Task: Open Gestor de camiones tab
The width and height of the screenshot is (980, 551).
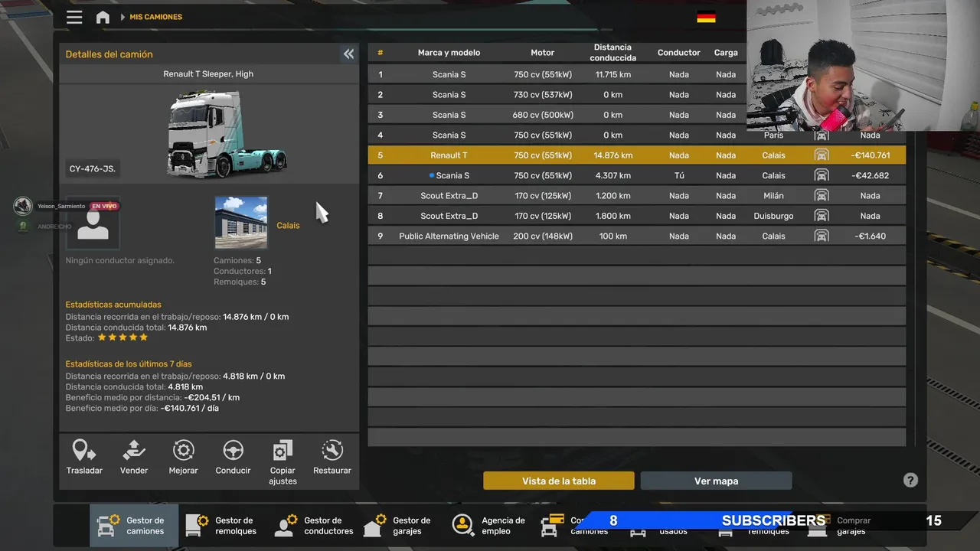Action: 134,525
